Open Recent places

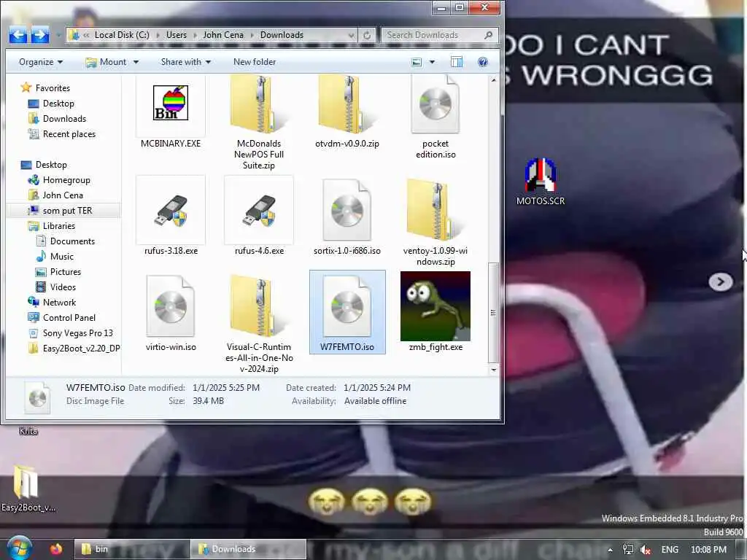[x=69, y=134]
